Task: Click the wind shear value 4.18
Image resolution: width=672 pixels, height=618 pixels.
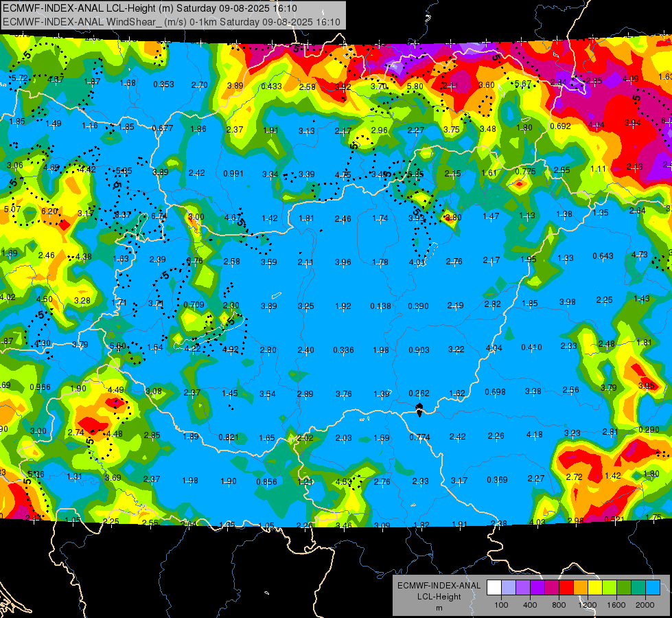Action: point(535,435)
